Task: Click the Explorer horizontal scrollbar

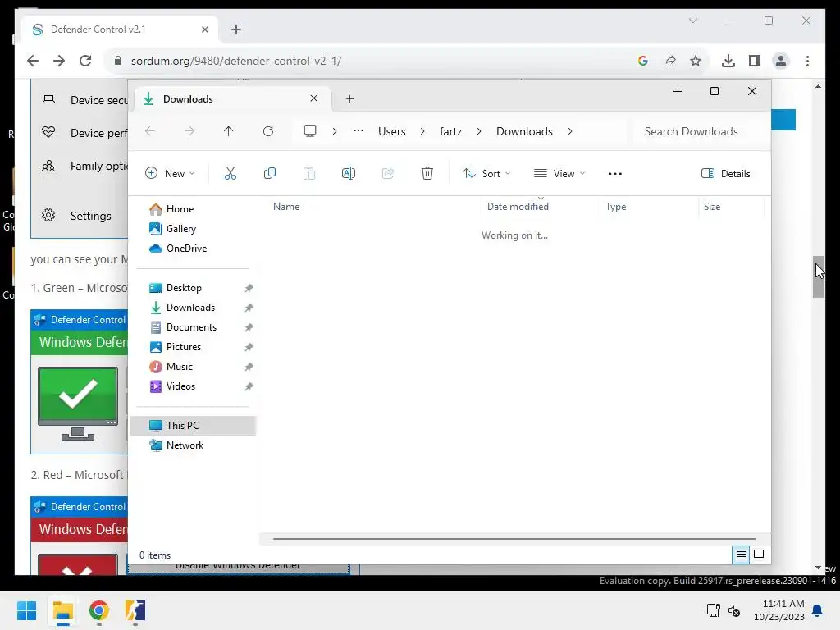Action: click(x=514, y=539)
